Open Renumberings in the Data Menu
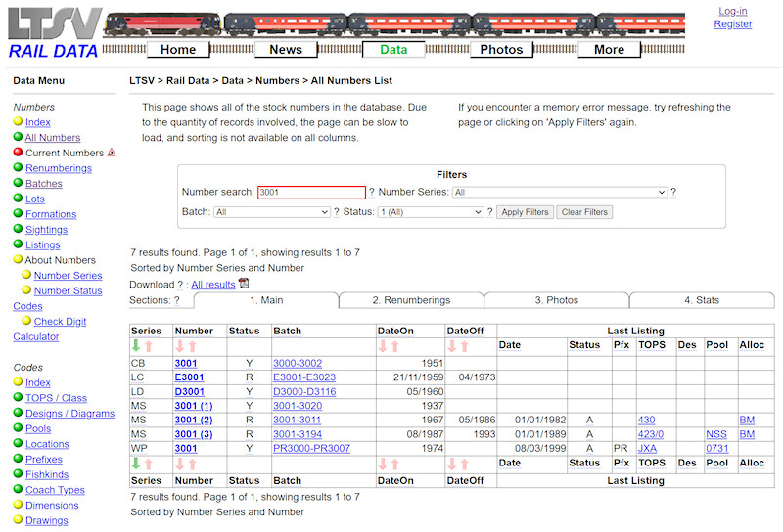Screen dimensions: 783x532 (x=59, y=168)
